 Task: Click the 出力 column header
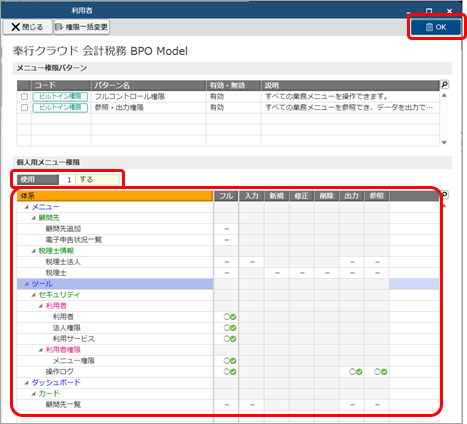352,196
